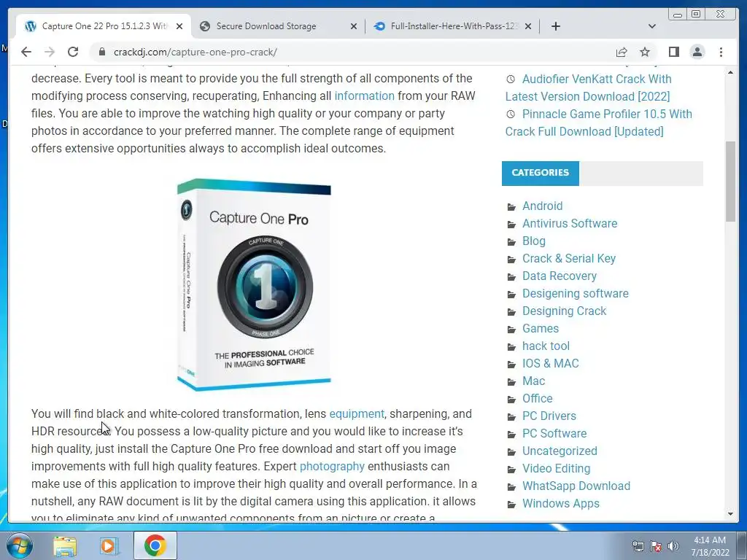
Task: Open the Crack & Serial Key category
Action: tap(569, 258)
